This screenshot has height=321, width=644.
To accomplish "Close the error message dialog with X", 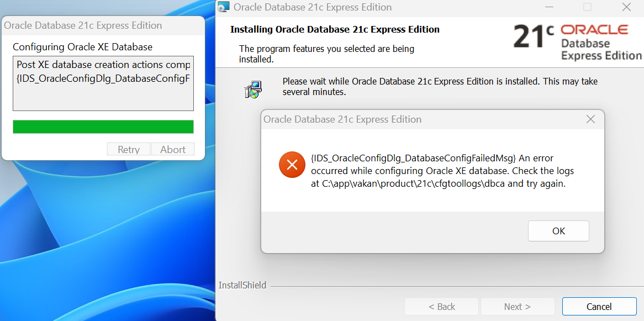I will tap(590, 119).
